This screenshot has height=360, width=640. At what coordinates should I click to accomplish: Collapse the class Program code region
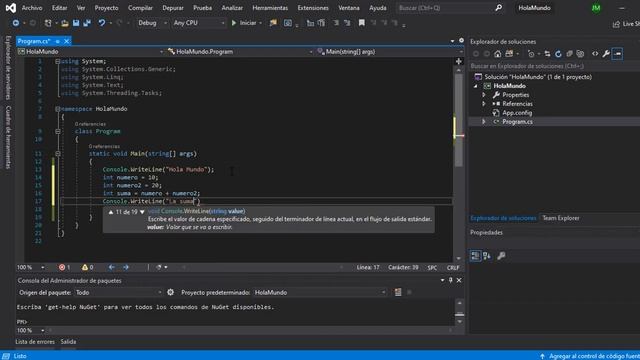pos(58,131)
